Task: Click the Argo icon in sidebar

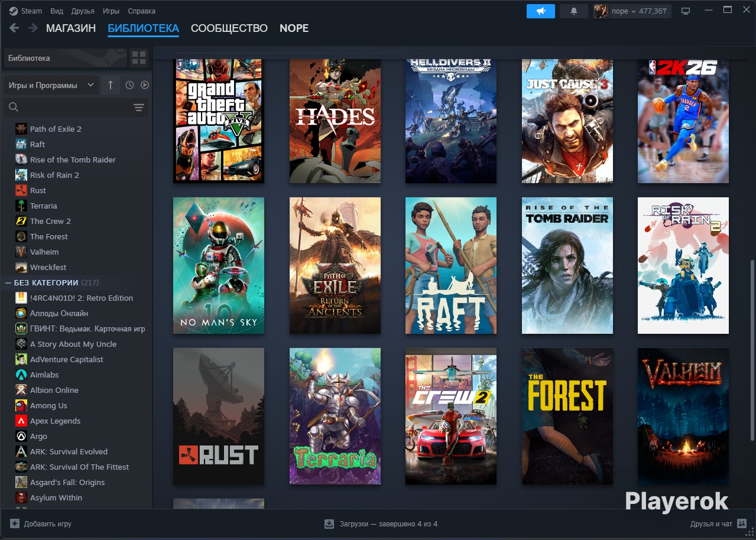Action: pos(21,436)
